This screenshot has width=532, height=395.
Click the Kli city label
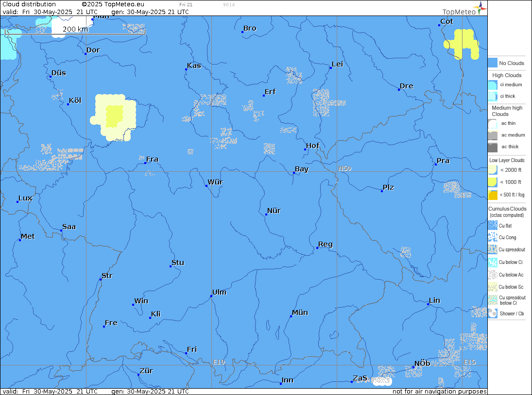(x=156, y=314)
